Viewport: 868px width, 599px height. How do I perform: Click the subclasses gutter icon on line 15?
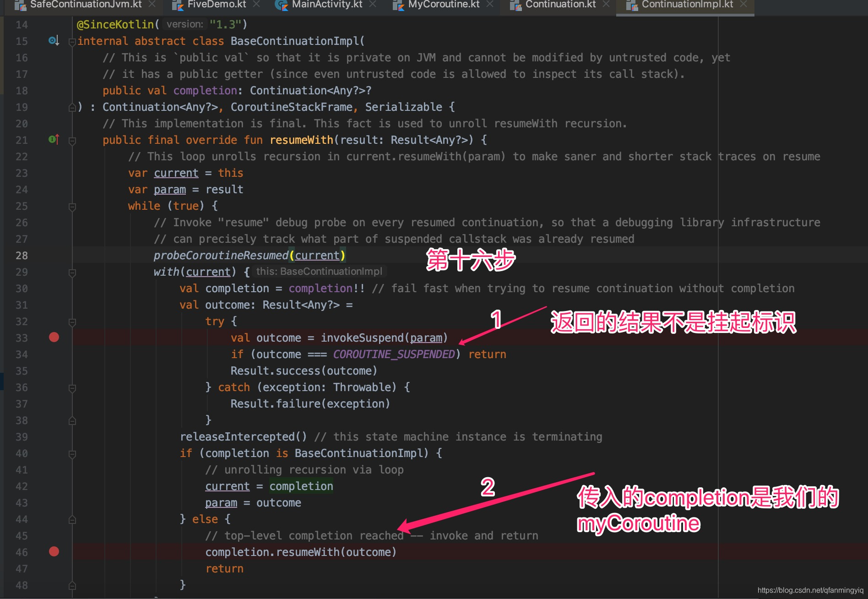[x=54, y=41]
